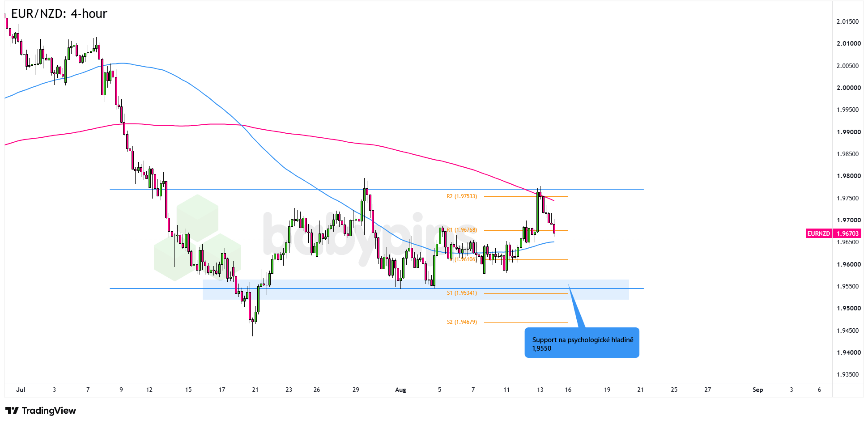
Task: Click the 2.01000 price axis label
Action: 849,43
